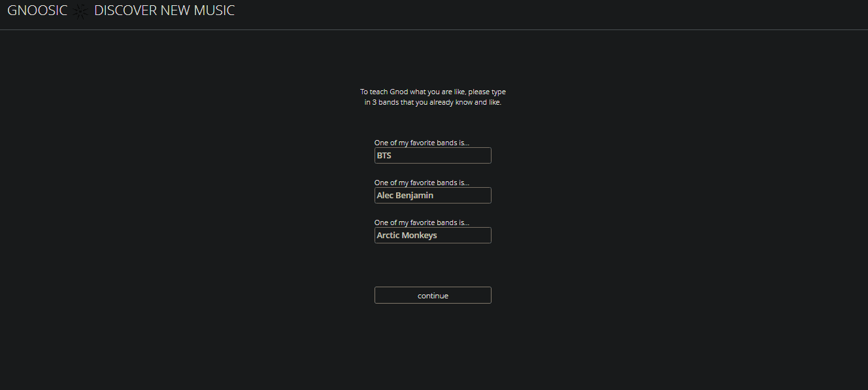Click the favorite band label above Arctic Monkeys
Image resolution: width=868 pixels, height=390 pixels.
pos(422,222)
